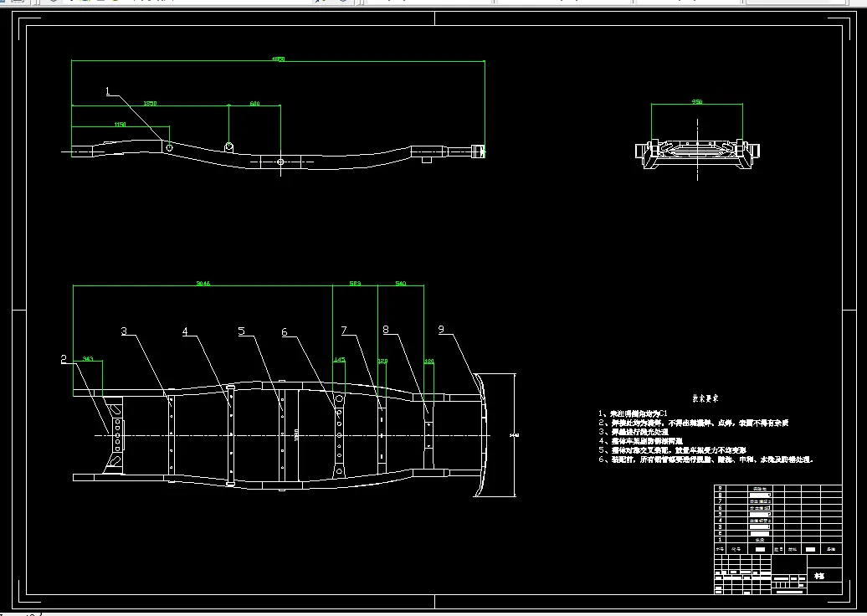Select the frame end view drawing
Image resolution: width=867 pixels, height=616 pixels.
pyautogui.click(x=697, y=152)
